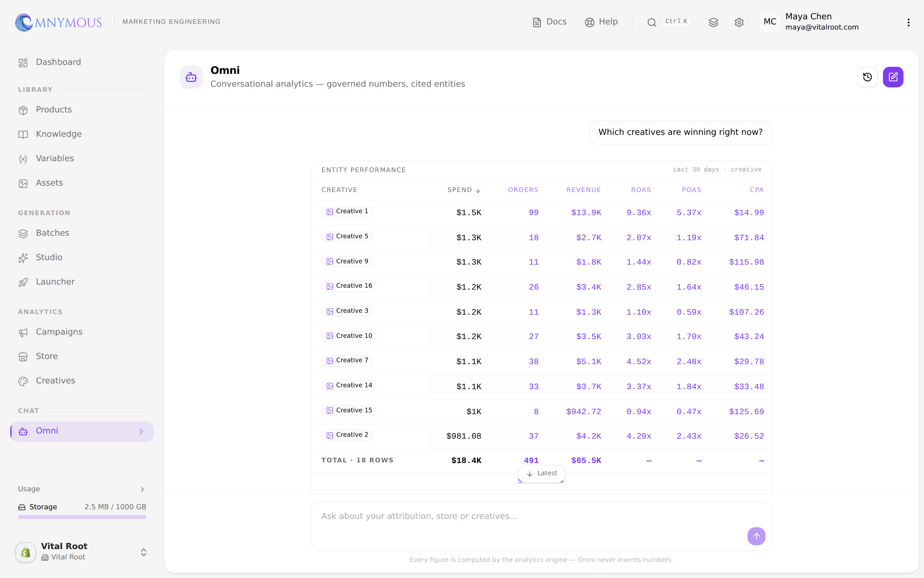This screenshot has height=578, width=924.
Task: Open the layers stack icon in header
Action: [713, 22]
